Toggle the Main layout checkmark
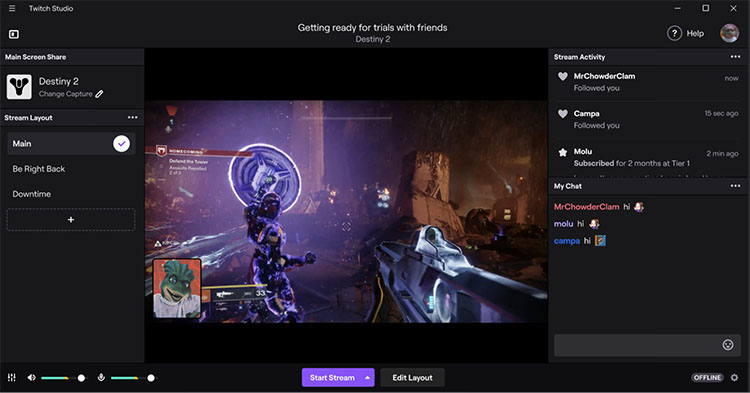Viewport: 750px width, 393px height. pyautogui.click(x=121, y=143)
